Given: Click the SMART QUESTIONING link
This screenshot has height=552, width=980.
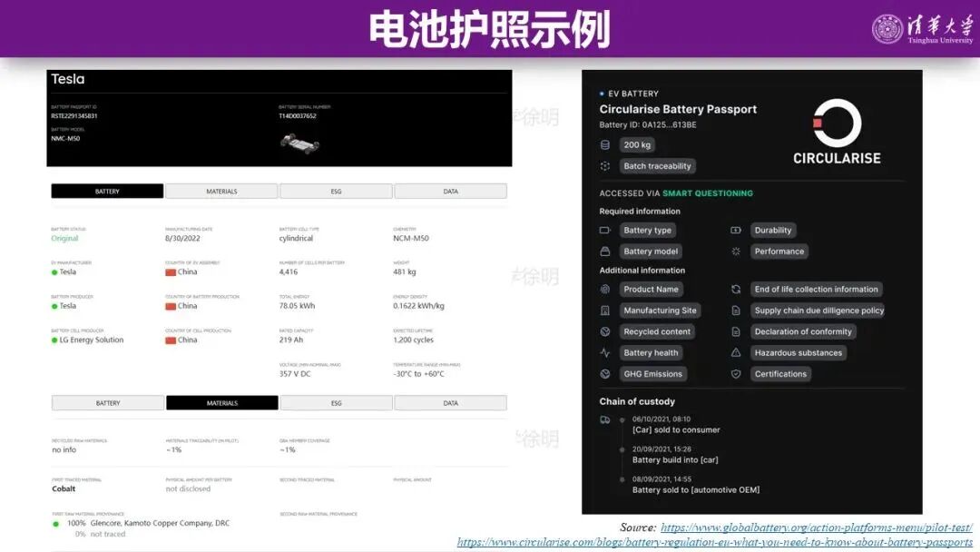Looking at the screenshot, I should [708, 192].
